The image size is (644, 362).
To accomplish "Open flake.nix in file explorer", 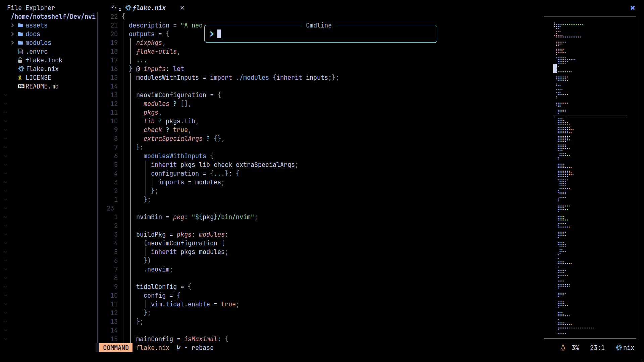I will [x=42, y=69].
